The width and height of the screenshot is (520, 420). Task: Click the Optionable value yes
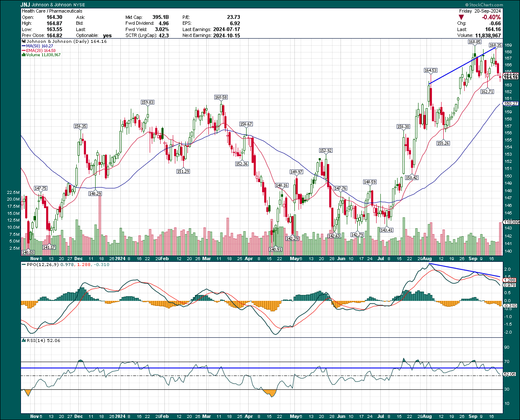[107, 36]
